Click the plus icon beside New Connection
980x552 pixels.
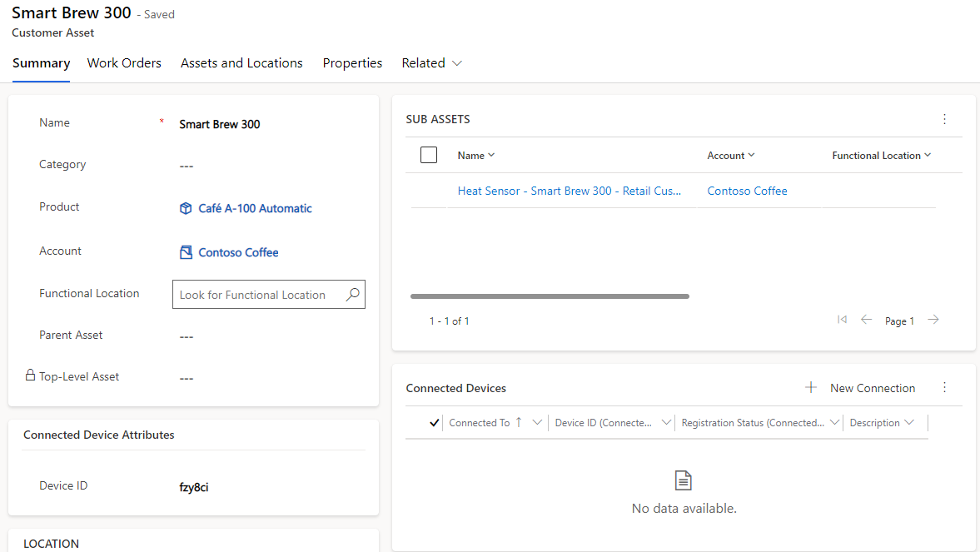[x=810, y=387]
